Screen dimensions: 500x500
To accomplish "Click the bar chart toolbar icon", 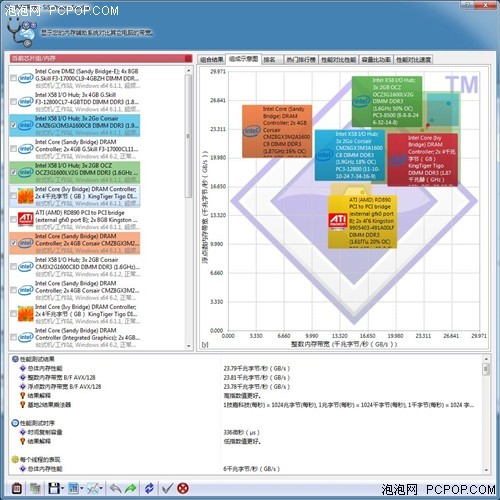I will (73, 489).
